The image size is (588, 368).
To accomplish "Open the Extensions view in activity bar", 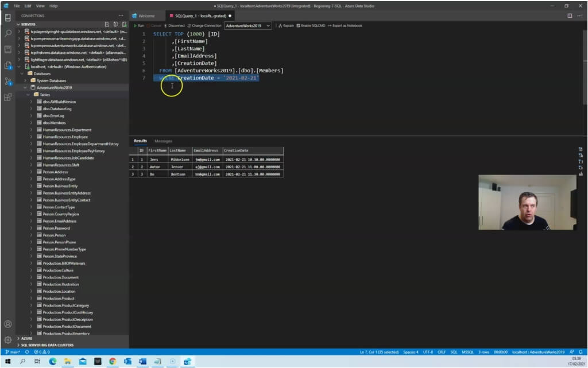I will point(7,97).
